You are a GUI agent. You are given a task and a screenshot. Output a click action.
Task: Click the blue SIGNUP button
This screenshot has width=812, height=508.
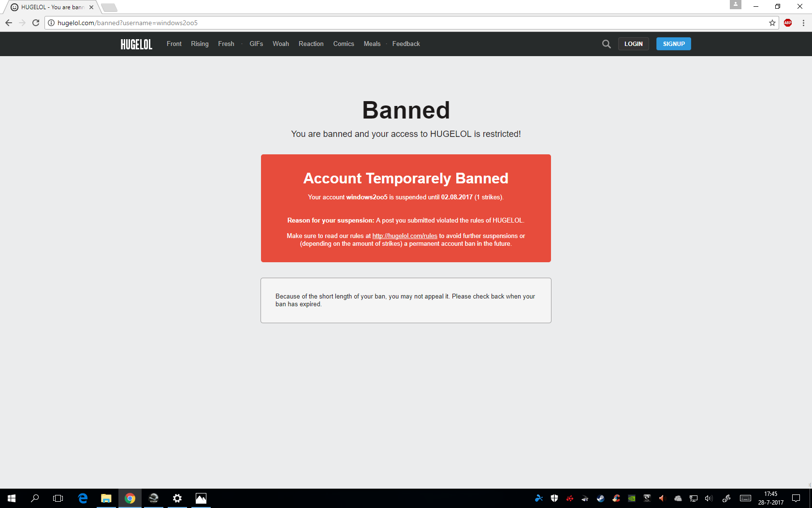(x=674, y=44)
